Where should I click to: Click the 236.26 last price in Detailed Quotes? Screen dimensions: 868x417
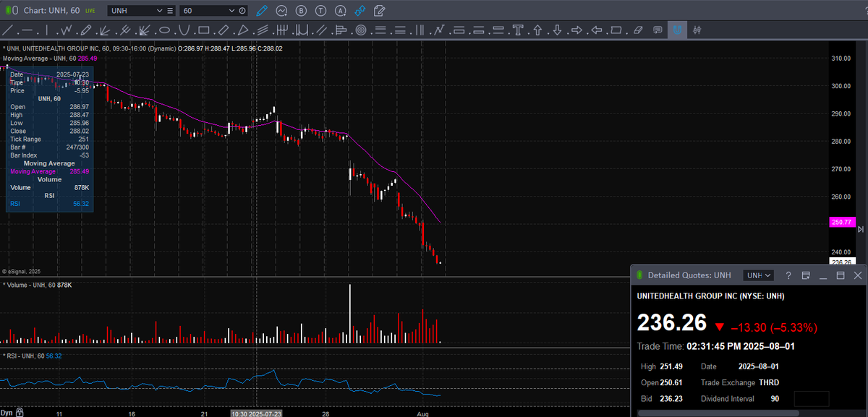(x=671, y=323)
